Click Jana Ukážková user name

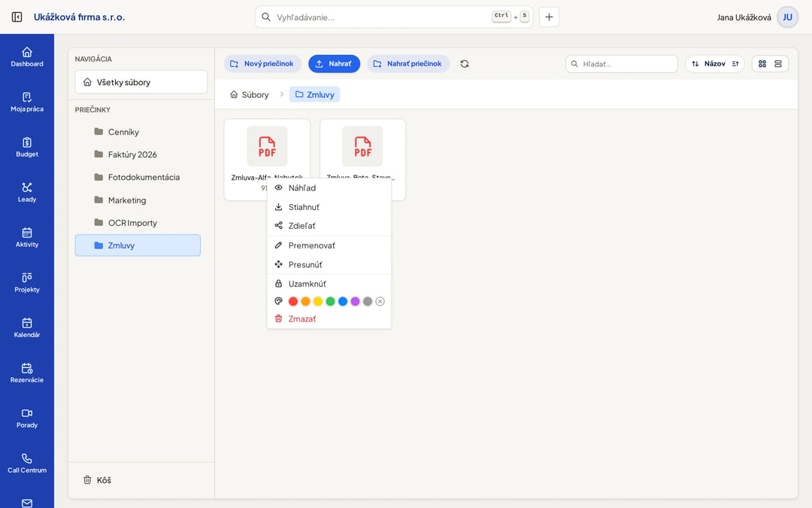tap(744, 17)
